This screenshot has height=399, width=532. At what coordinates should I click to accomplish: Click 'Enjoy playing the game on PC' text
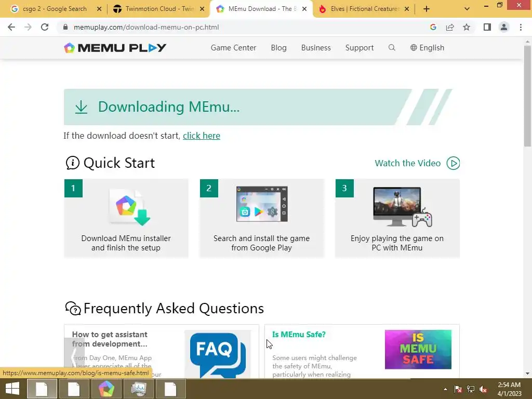coord(397,243)
